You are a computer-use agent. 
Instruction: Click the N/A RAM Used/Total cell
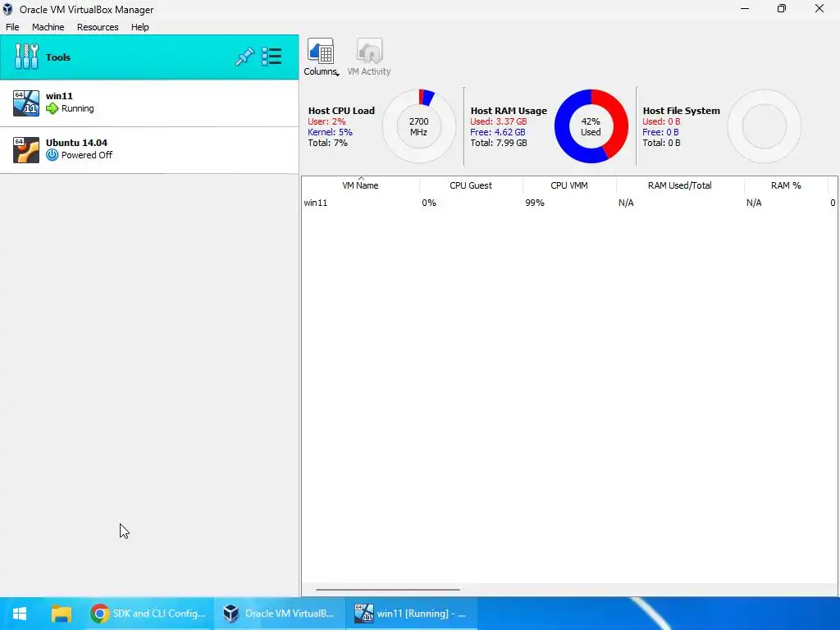click(x=626, y=203)
